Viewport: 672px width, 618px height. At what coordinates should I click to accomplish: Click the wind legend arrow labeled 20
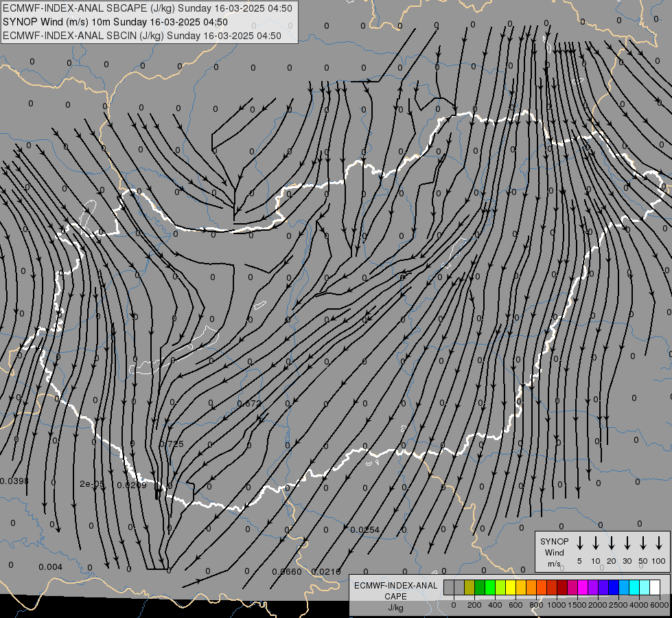612,543
